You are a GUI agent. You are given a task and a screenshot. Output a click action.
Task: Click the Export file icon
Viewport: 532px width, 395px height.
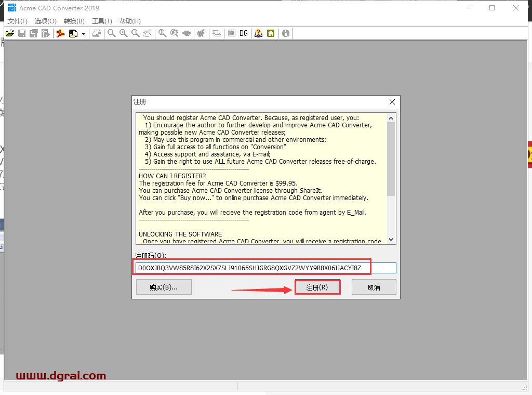pyautogui.click(x=46, y=33)
